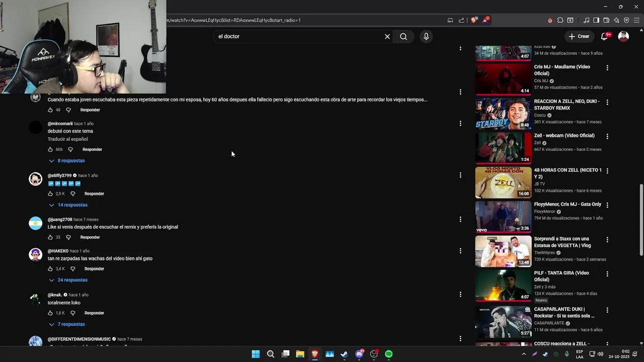Dislike the comment by @knak.
The width and height of the screenshot is (644, 362).
coord(72,313)
